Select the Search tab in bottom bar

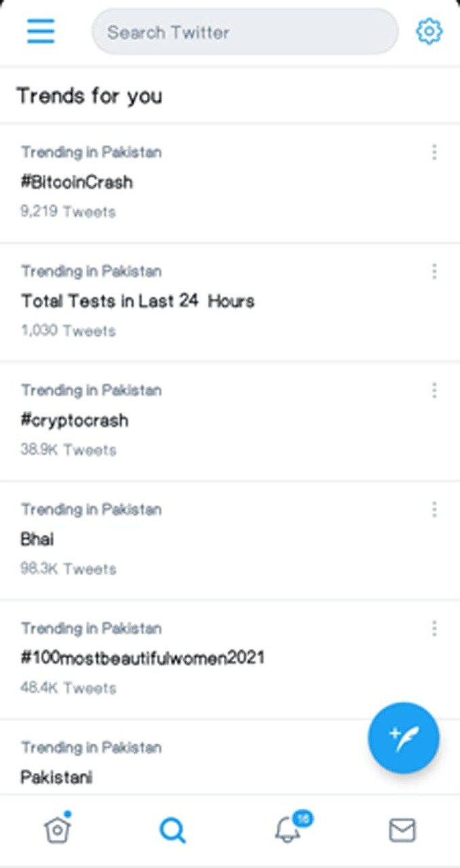pos(172,829)
